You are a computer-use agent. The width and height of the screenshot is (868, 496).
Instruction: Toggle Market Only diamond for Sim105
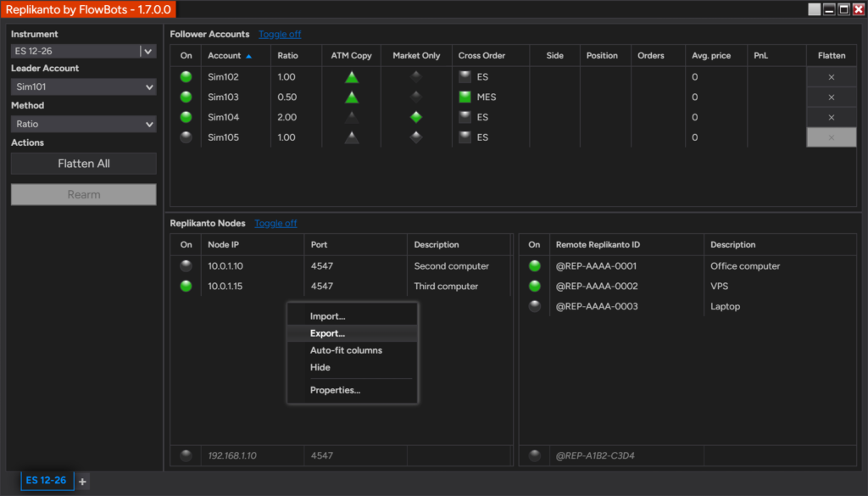(x=416, y=137)
